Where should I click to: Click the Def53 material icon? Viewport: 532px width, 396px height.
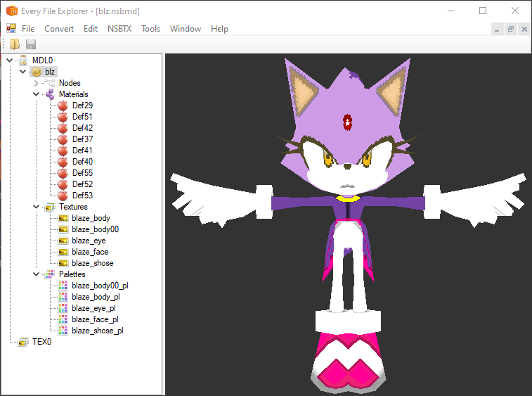[x=63, y=196]
